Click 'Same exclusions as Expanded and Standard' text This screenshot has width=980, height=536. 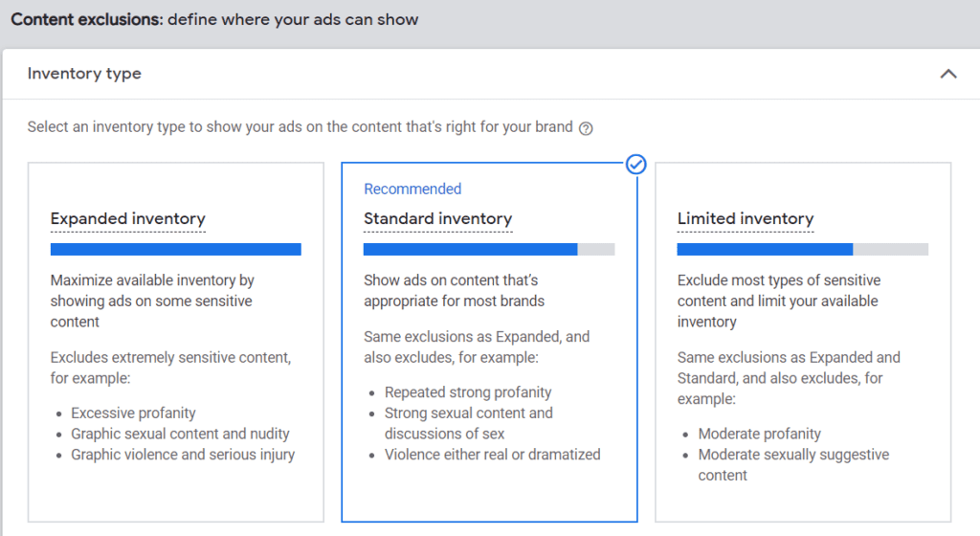tap(789, 378)
